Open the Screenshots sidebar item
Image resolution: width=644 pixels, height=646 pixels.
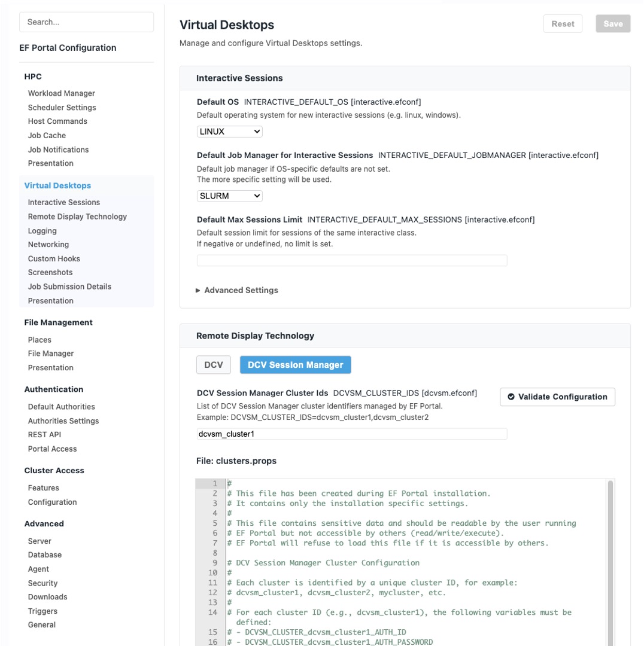pos(50,273)
